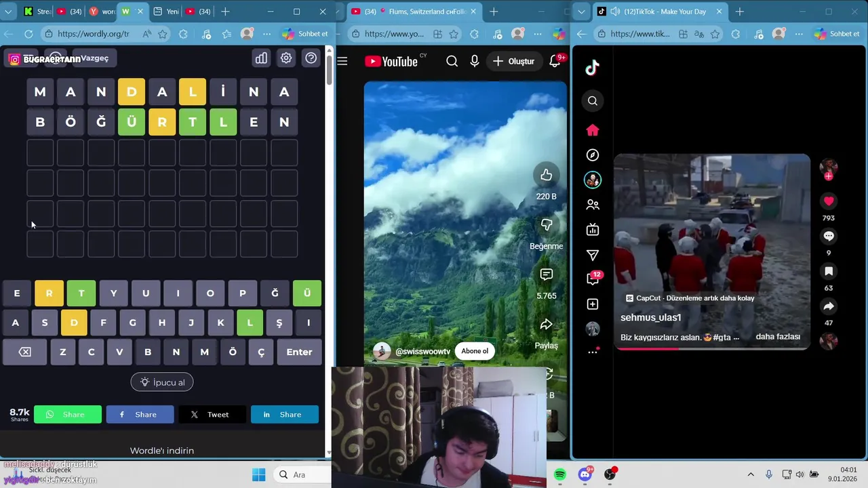Click Vazgeç give up button
The image size is (868, 488).
95,58
